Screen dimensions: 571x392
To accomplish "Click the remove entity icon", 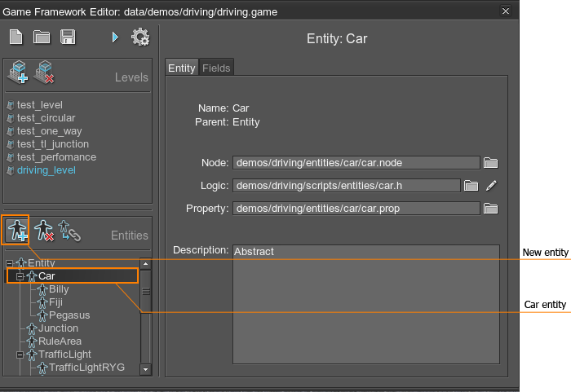I will point(44,231).
